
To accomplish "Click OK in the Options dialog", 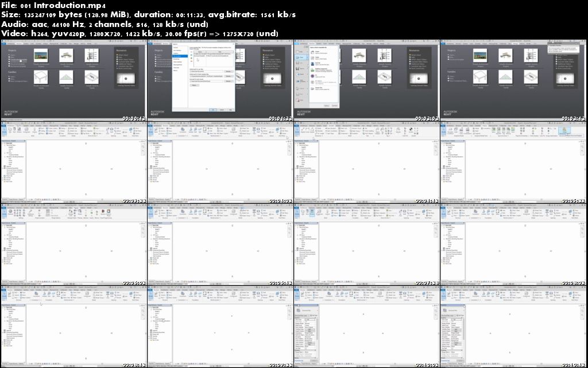I will point(214,109).
